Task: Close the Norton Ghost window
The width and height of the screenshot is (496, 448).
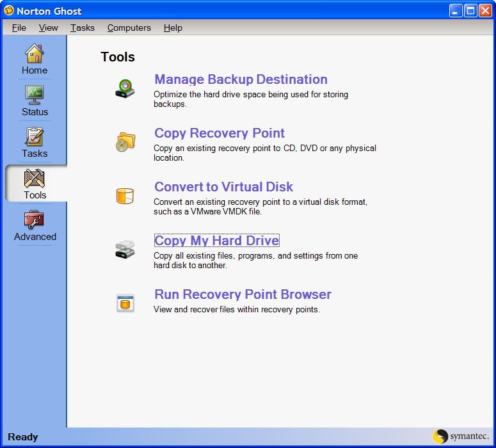Action: (485, 11)
